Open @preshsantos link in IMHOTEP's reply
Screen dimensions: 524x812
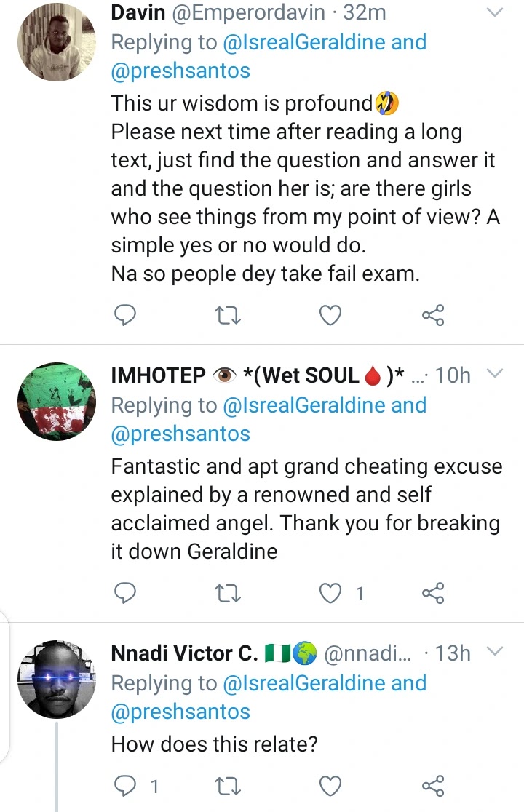click(180, 434)
